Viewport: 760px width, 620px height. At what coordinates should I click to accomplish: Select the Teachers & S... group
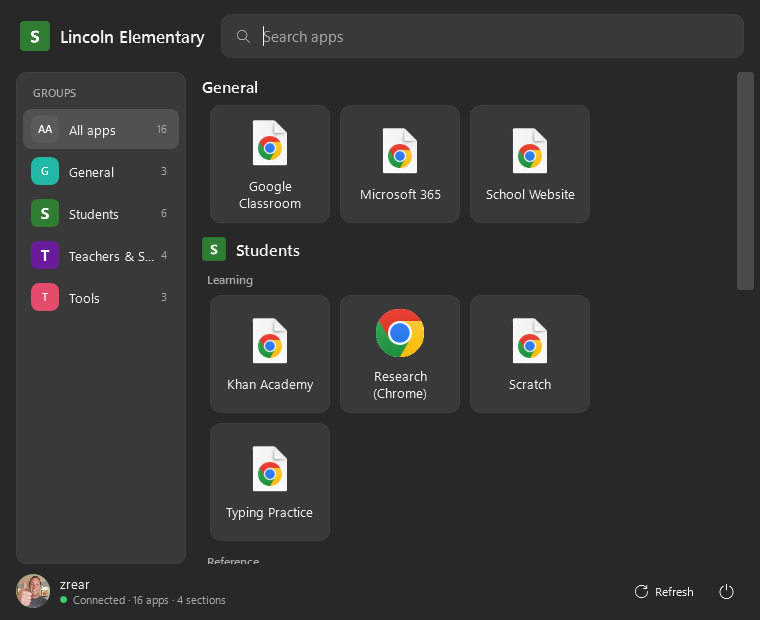pos(101,255)
